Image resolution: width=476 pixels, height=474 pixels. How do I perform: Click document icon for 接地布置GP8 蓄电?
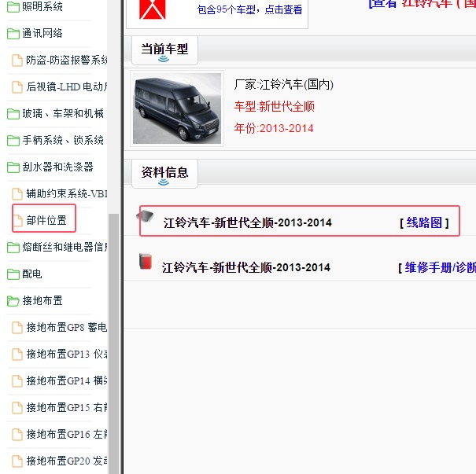(x=17, y=328)
